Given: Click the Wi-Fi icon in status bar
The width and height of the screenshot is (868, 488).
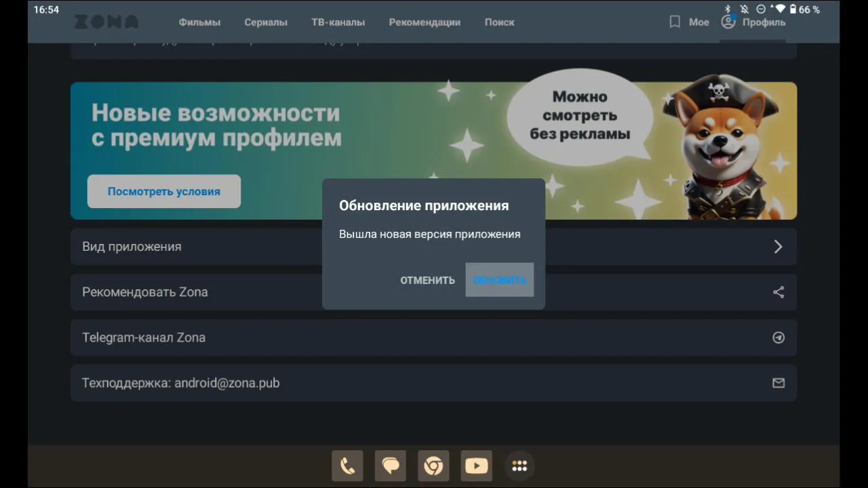Looking at the screenshot, I should coord(780,9).
